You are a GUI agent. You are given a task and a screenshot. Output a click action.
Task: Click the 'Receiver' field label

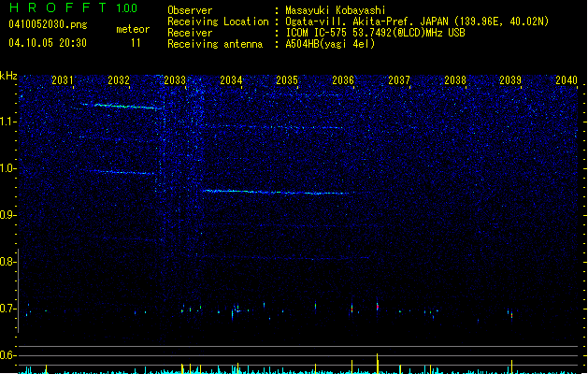(190, 33)
